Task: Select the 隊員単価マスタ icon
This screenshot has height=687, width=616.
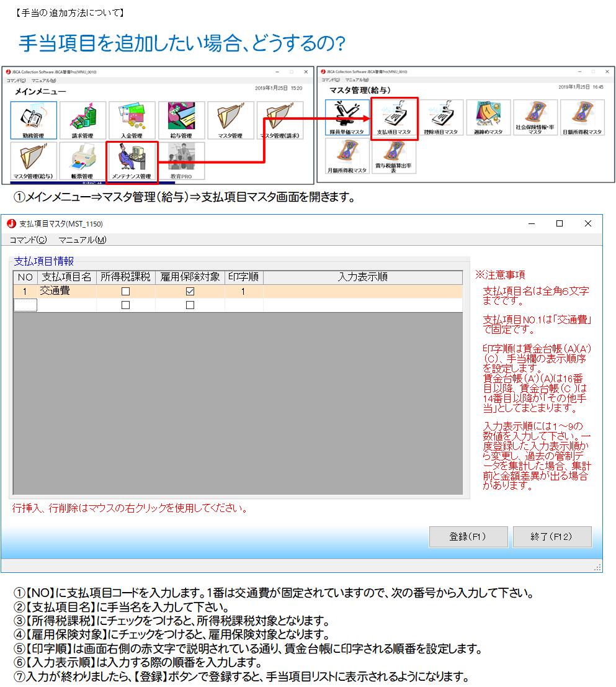Action: point(348,118)
